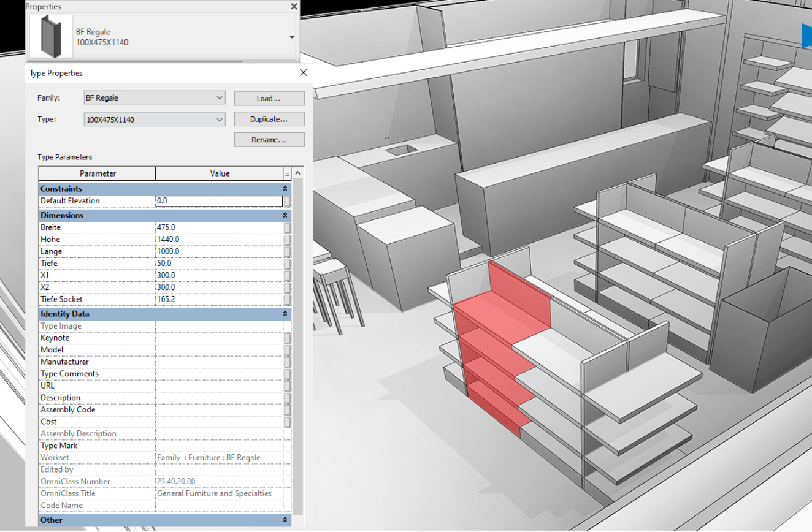Click the Duplicate... button

pos(269,120)
